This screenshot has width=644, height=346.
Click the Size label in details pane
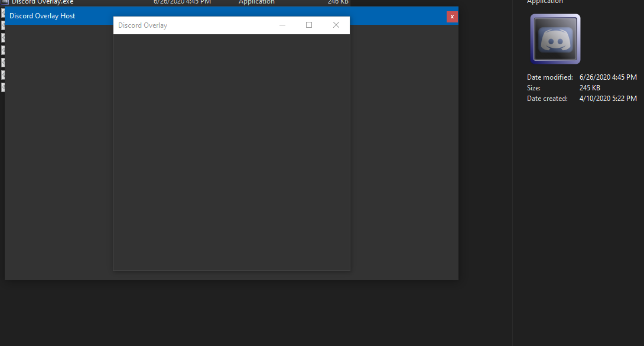(534, 88)
